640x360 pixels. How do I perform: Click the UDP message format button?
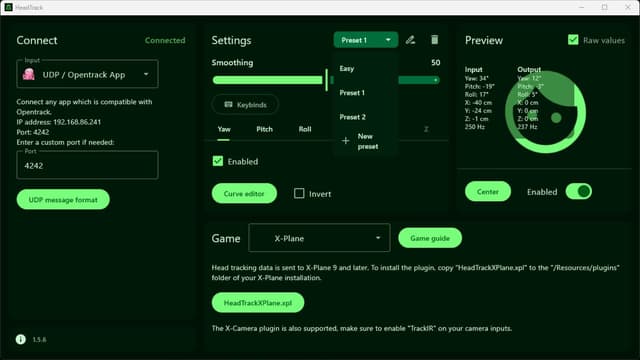click(63, 200)
